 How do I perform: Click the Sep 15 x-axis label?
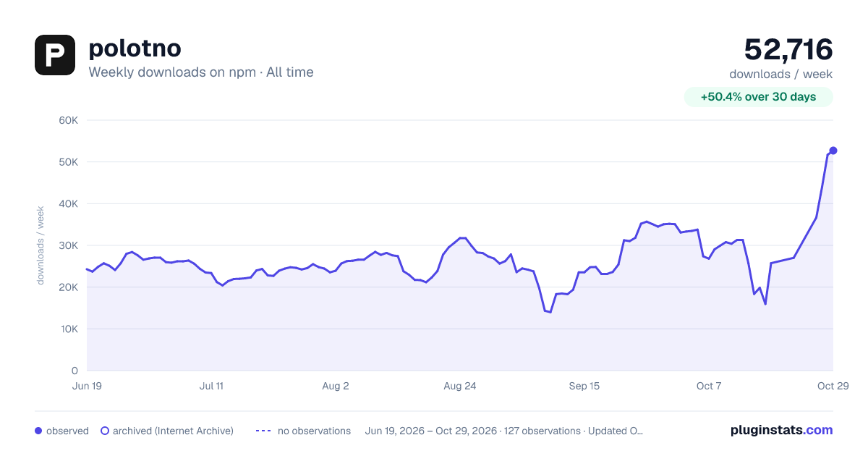584,386
